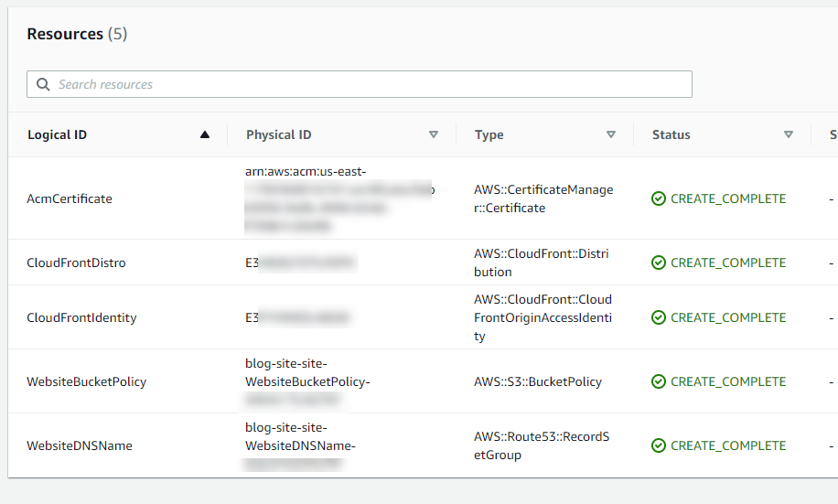
Task: Select the AcmCertificate logical ID cell
Action: 70,198
